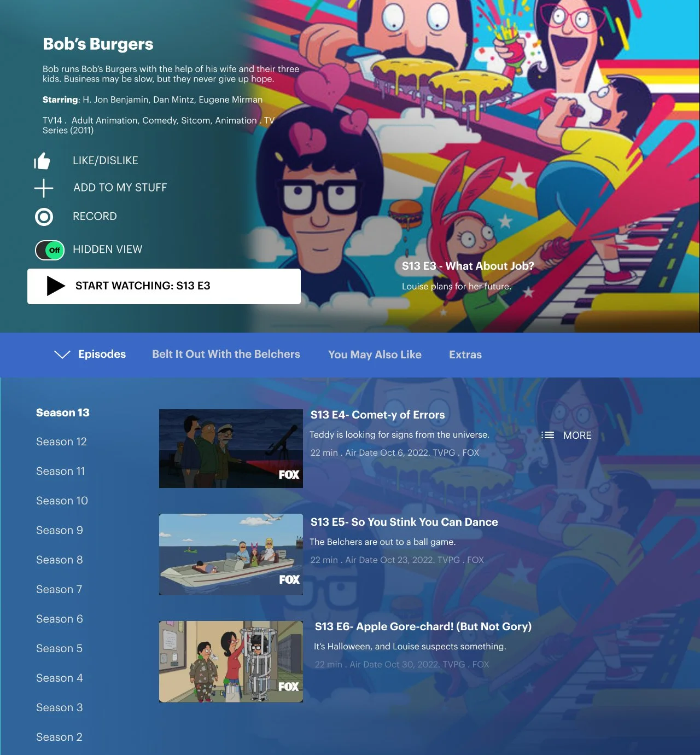The height and width of the screenshot is (755, 700).
Task: Select Season 10
Action: (x=62, y=501)
